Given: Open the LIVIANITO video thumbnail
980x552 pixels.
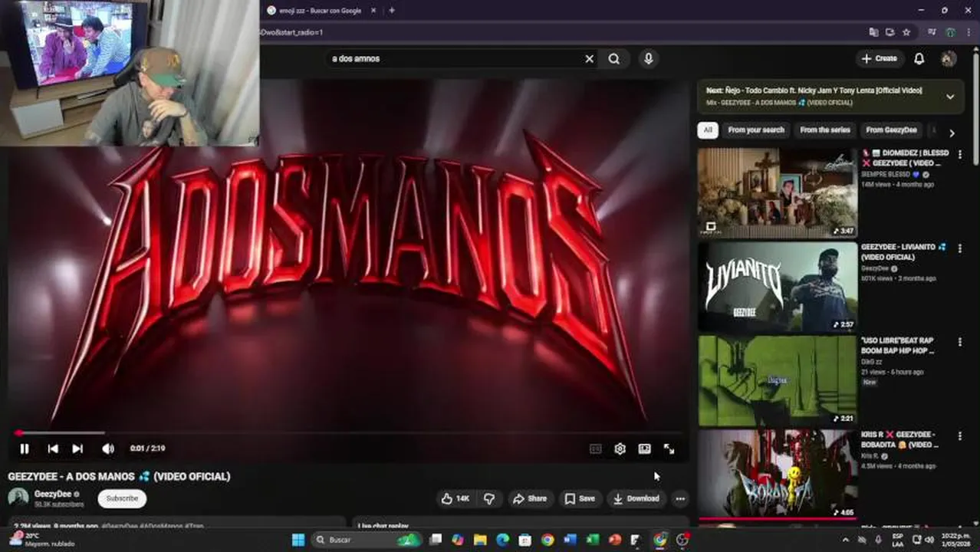Looking at the screenshot, I should [x=778, y=287].
